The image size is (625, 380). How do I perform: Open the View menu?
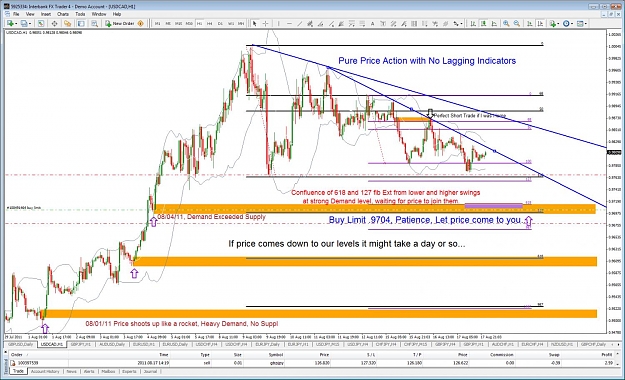coord(30,14)
